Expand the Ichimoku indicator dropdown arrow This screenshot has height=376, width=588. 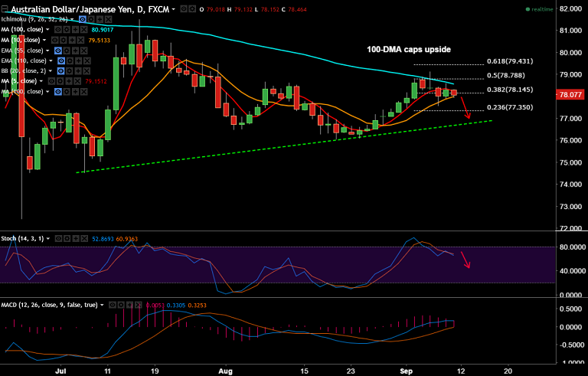[x=72, y=19]
